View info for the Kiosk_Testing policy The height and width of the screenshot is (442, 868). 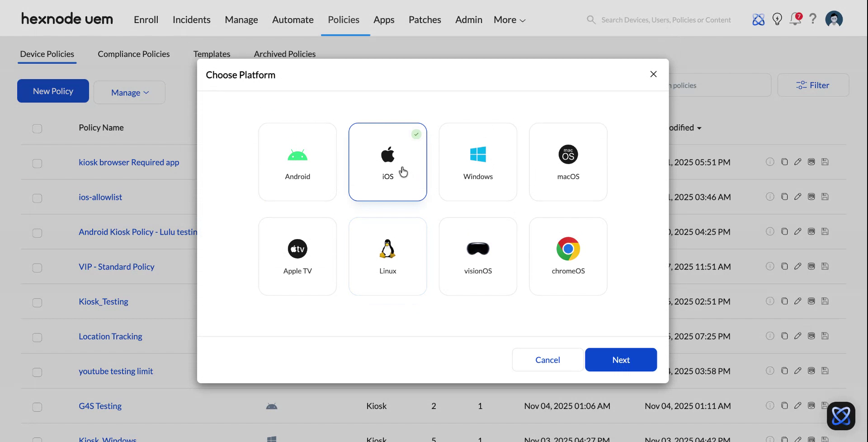[770, 301]
